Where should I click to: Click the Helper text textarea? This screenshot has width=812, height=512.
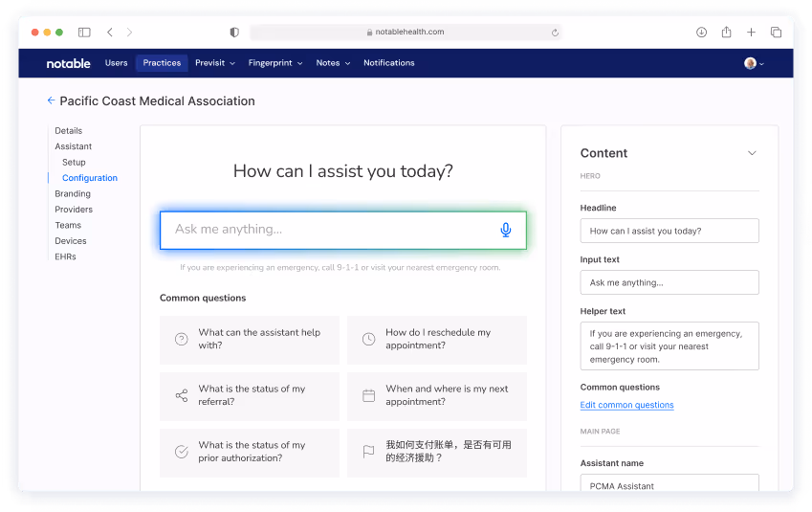(669, 346)
